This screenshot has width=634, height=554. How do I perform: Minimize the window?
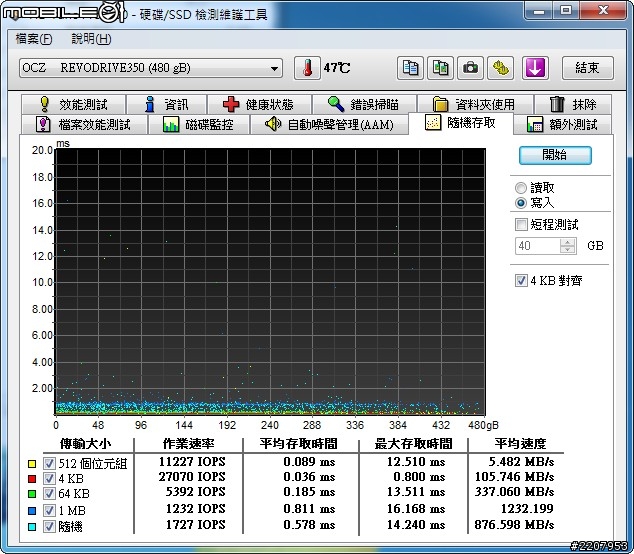coord(539,10)
